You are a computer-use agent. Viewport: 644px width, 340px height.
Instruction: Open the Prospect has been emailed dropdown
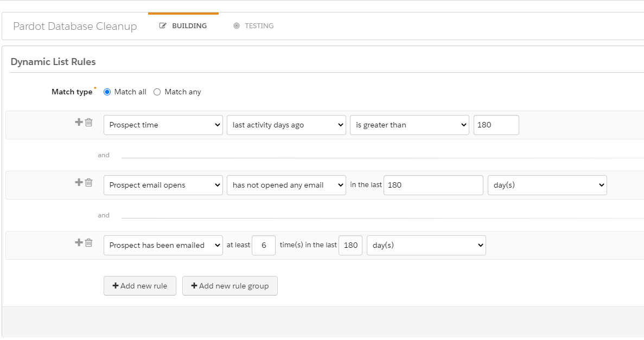[x=163, y=245]
